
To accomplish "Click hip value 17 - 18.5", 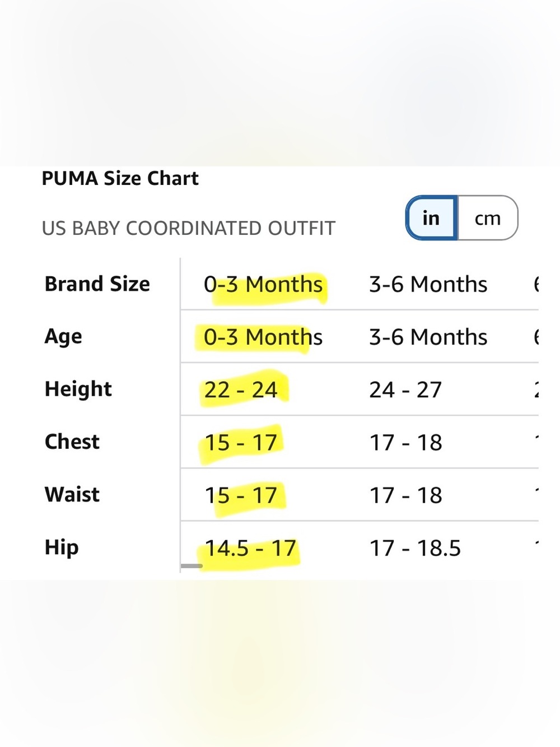I will click(x=415, y=548).
